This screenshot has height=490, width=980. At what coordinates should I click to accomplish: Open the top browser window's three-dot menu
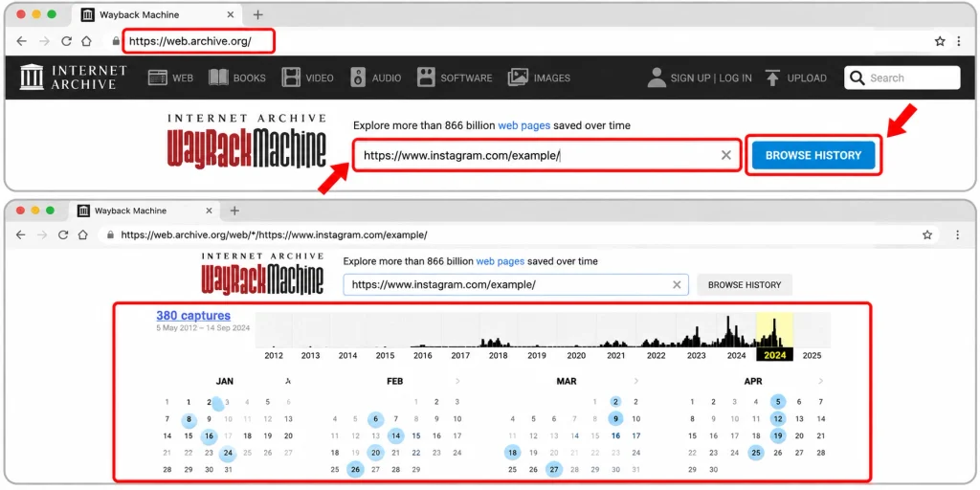pyautogui.click(x=959, y=42)
